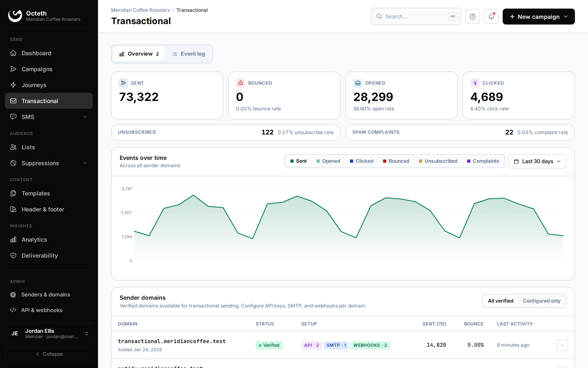Click the Octeth logo icon
This screenshot has width=588, height=368.
pyautogui.click(x=15, y=16)
